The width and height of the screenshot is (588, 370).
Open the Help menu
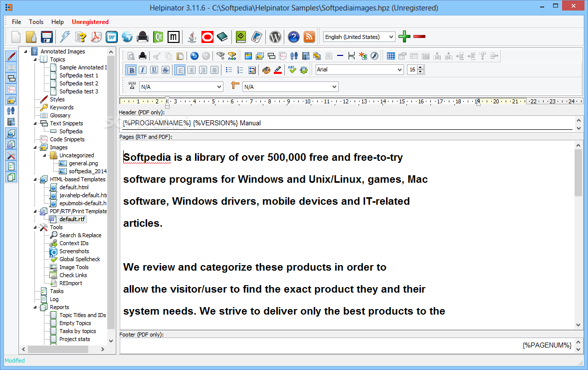pyautogui.click(x=57, y=22)
